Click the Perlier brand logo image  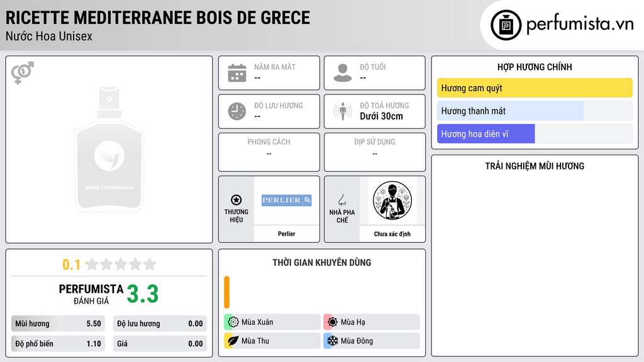(x=286, y=200)
